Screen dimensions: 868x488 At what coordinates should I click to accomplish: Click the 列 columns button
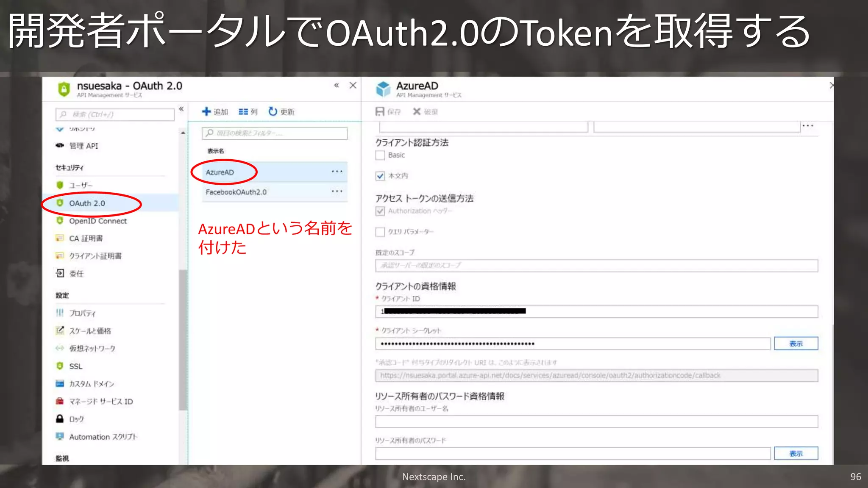(248, 112)
